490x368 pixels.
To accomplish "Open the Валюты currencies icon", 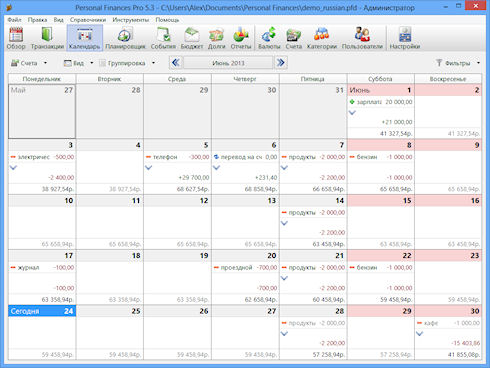I will pos(269,38).
